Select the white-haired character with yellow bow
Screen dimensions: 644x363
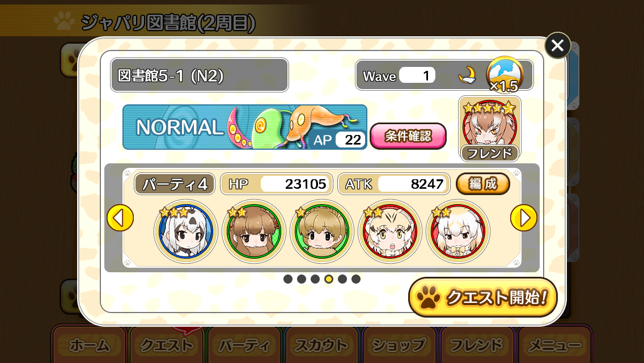[458, 231]
